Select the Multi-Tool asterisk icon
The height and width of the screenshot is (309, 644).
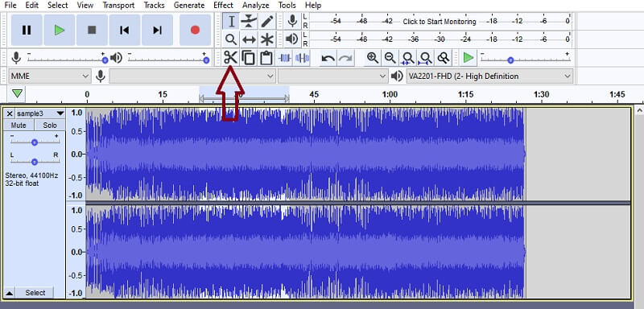(267, 39)
